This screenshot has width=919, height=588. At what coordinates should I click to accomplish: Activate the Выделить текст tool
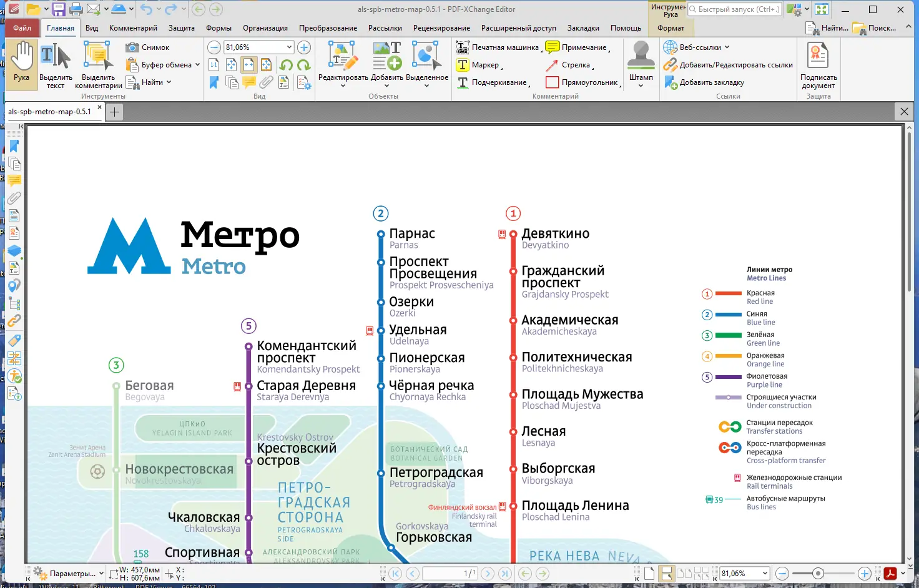(x=56, y=66)
